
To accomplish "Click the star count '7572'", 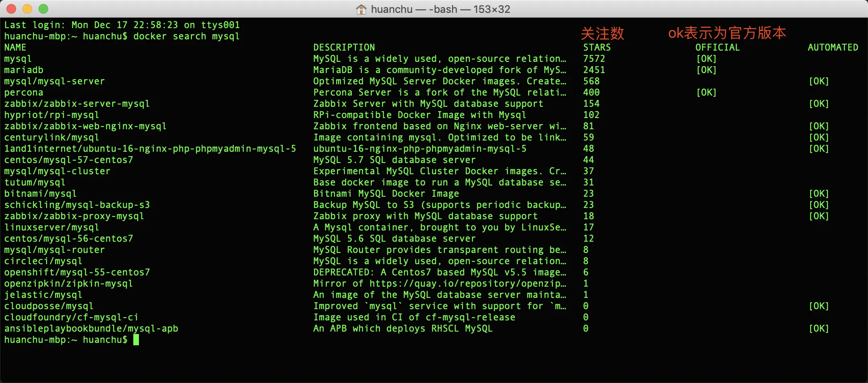I will (x=594, y=59).
